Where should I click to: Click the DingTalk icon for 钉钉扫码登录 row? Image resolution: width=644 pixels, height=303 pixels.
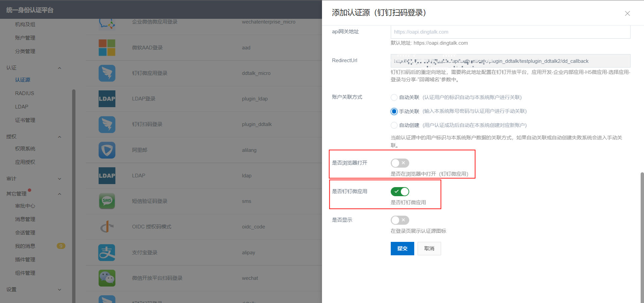[x=107, y=125]
